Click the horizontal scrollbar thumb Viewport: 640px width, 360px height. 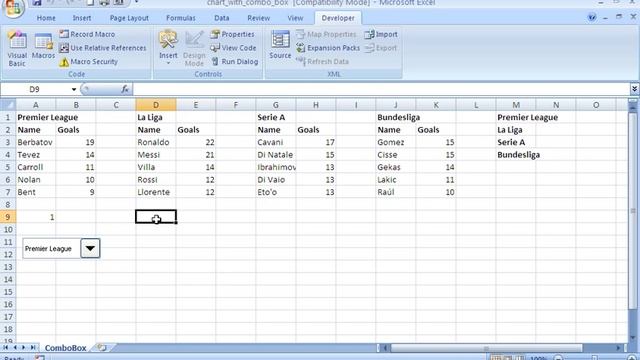click(x=486, y=348)
